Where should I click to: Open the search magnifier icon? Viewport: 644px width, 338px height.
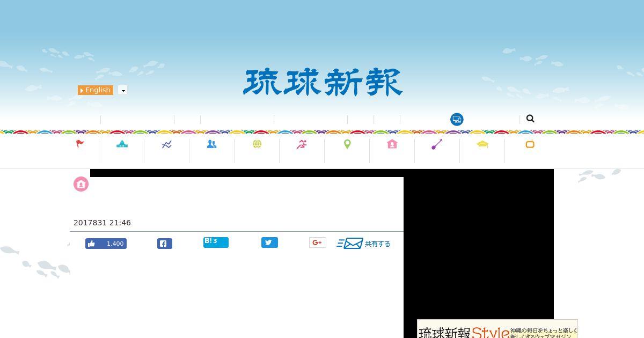(530, 119)
